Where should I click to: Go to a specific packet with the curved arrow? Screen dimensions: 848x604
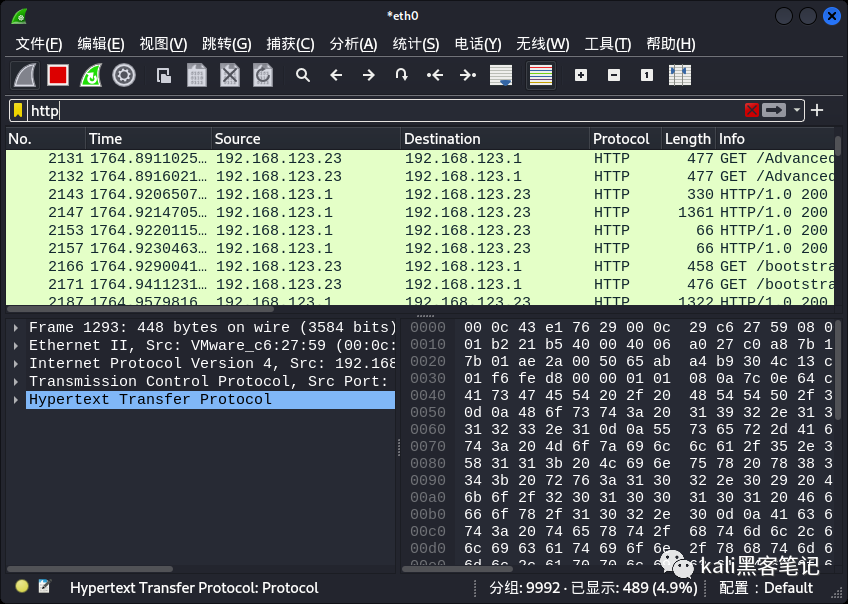tap(401, 75)
